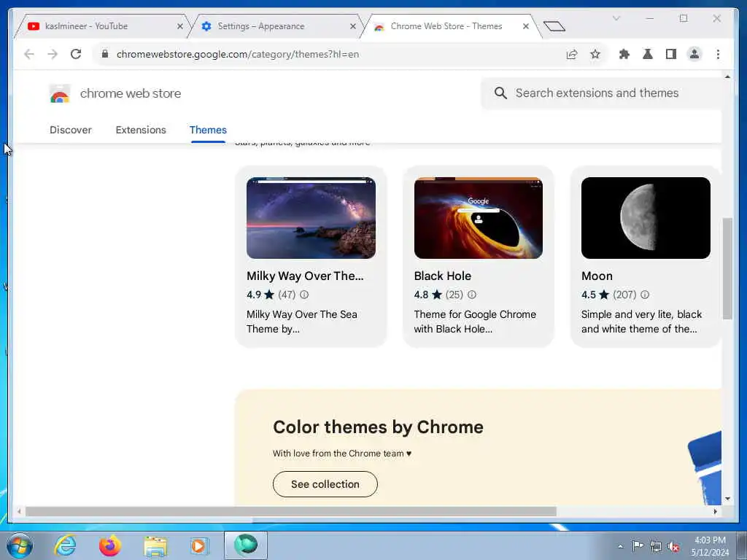Click the Black Hole title

pyautogui.click(x=443, y=276)
